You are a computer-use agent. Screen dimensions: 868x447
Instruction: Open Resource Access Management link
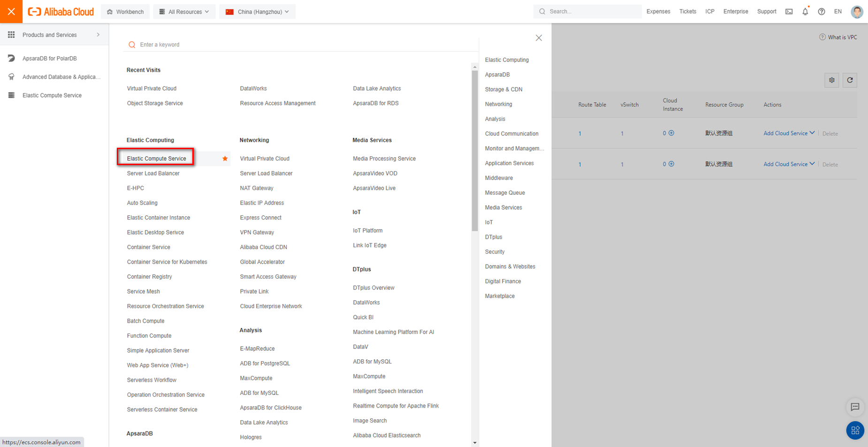coord(278,103)
